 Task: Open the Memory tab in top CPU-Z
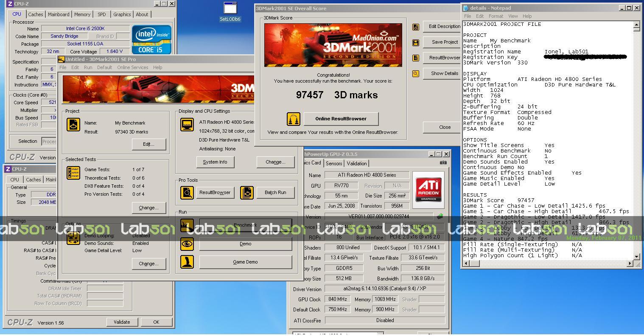point(82,14)
